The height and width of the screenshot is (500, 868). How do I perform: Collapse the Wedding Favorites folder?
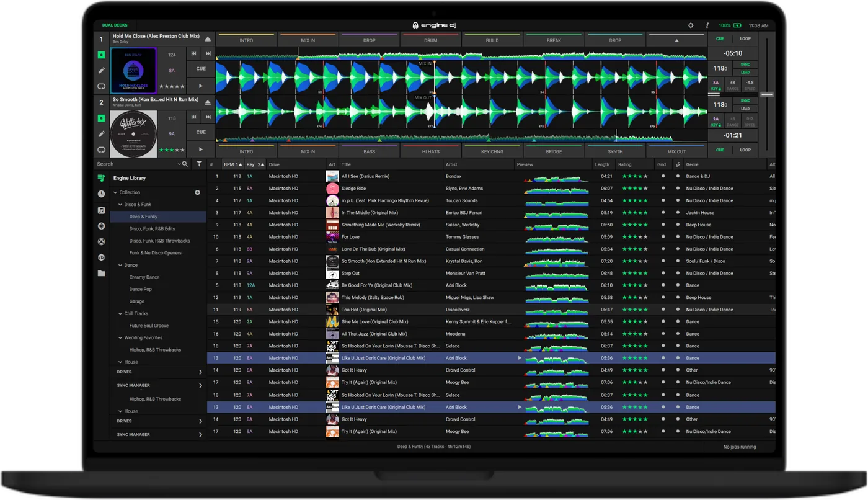pos(120,338)
